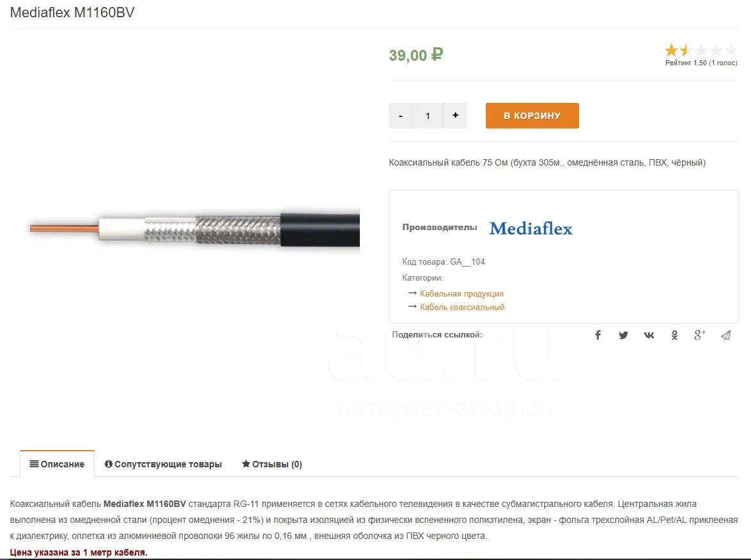The height and width of the screenshot is (560, 751).
Task: Click the Mediaflex manufacturer logo
Action: point(531,228)
